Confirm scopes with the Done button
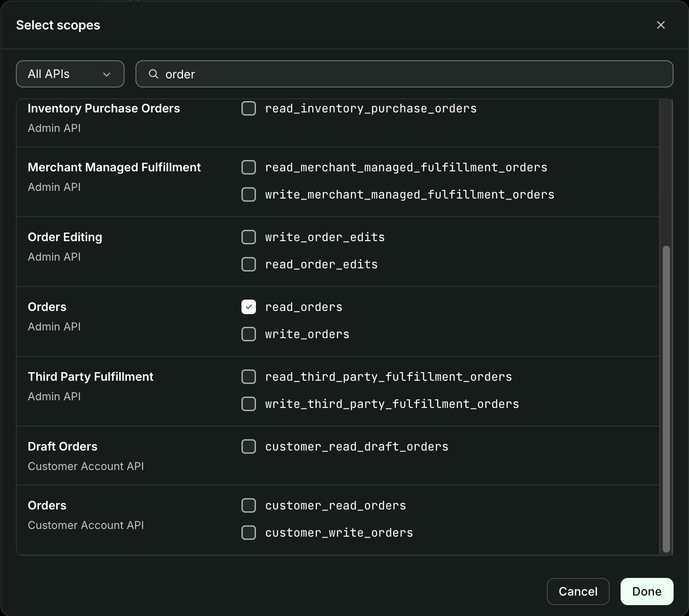 tap(647, 592)
